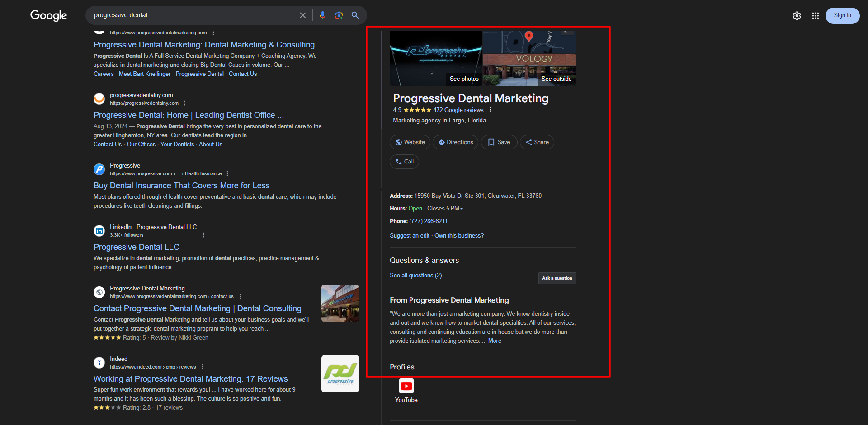Open more options for Indeed result
The image size is (868, 425).
(x=203, y=367)
